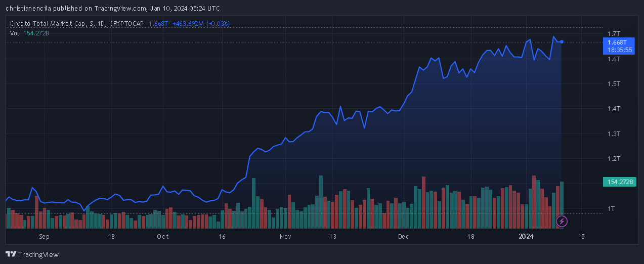Click the purple lightning bolt icon
The width and height of the screenshot is (644, 264).
coord(562,221)
